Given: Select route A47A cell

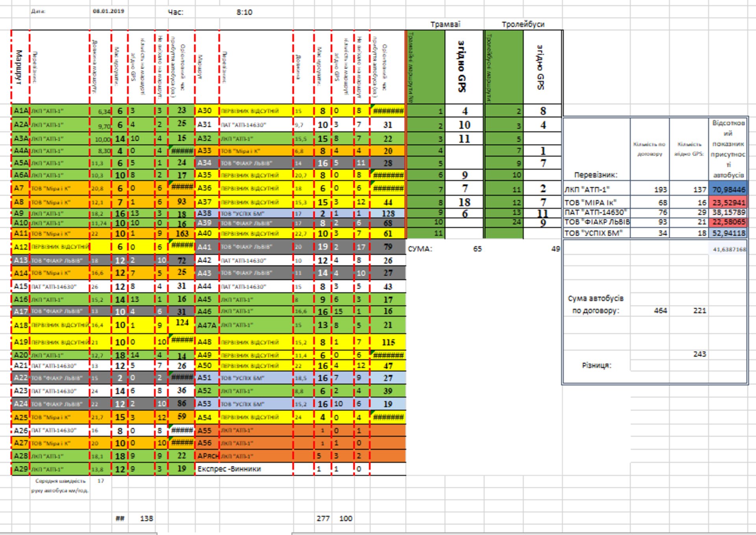Looking at the screenshot, I should [x=207, y=325].
